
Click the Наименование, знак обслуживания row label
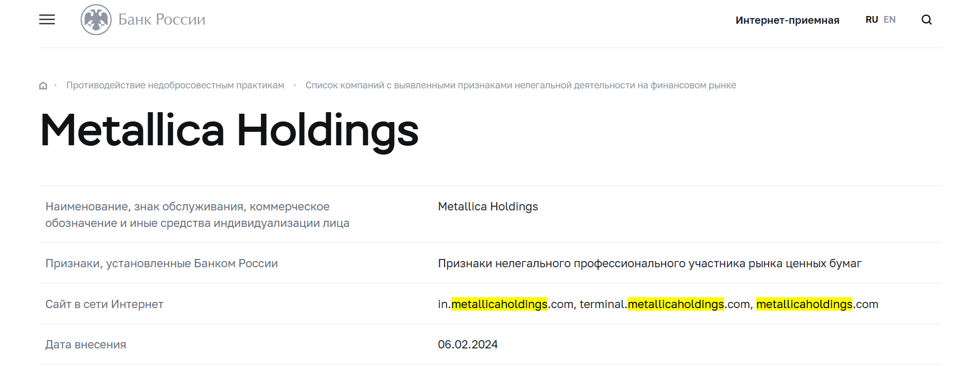[x=197, y=215]
